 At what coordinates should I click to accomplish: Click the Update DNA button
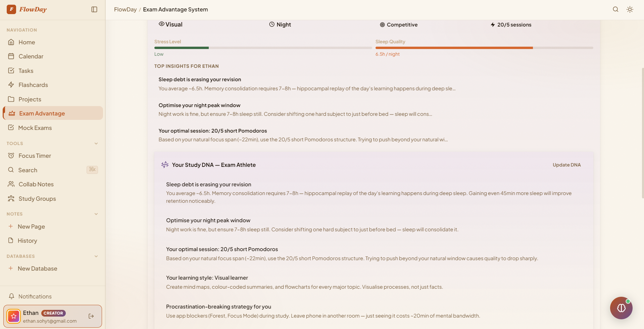(x=566, y=165)
